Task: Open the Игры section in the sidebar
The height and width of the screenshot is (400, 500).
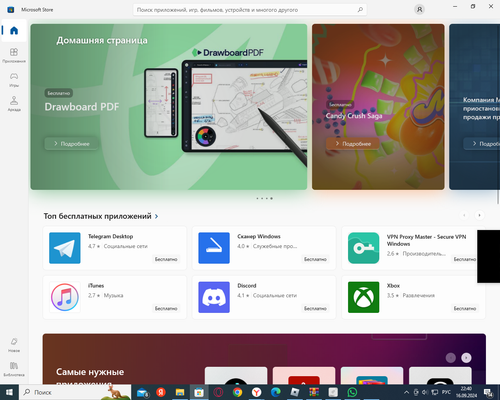Action: [x=14, y=80]
